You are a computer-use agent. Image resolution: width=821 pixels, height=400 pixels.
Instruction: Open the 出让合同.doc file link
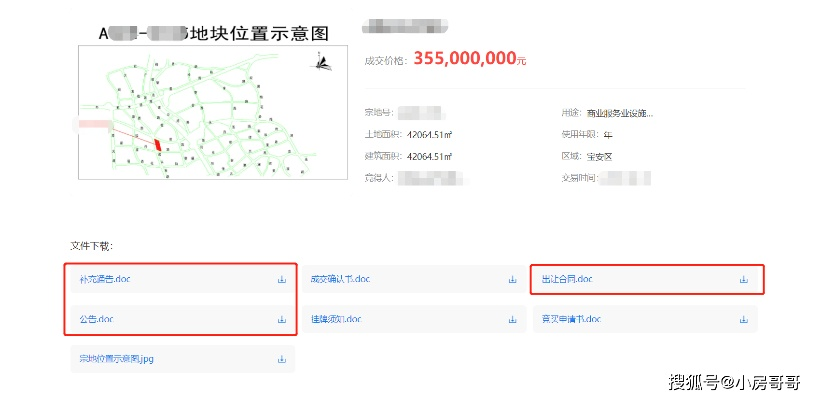coord(567,279)
